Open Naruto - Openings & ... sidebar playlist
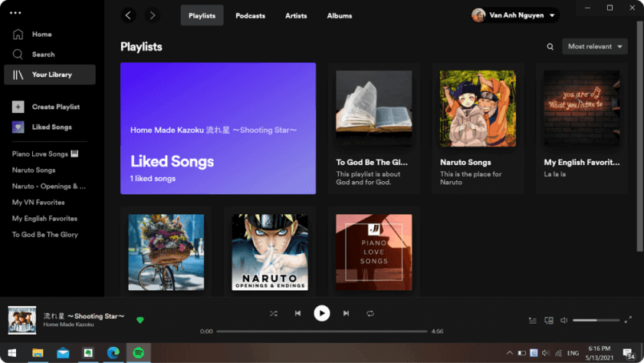 49,186
